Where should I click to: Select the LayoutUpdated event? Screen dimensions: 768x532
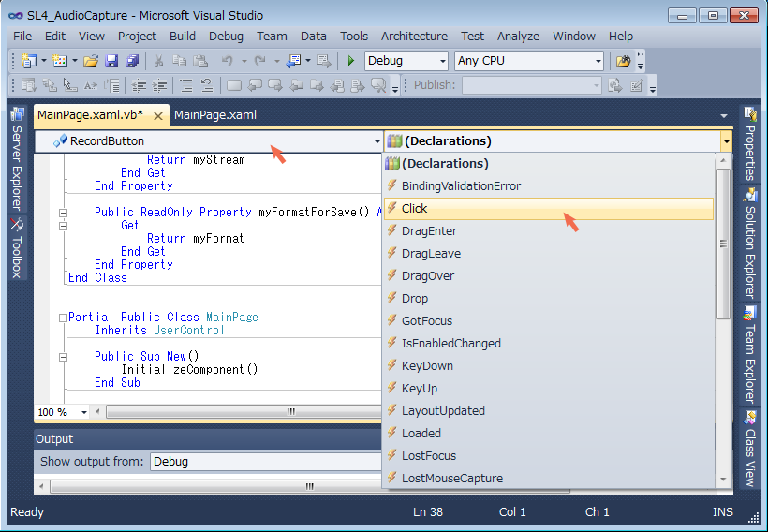pos(549,411)
